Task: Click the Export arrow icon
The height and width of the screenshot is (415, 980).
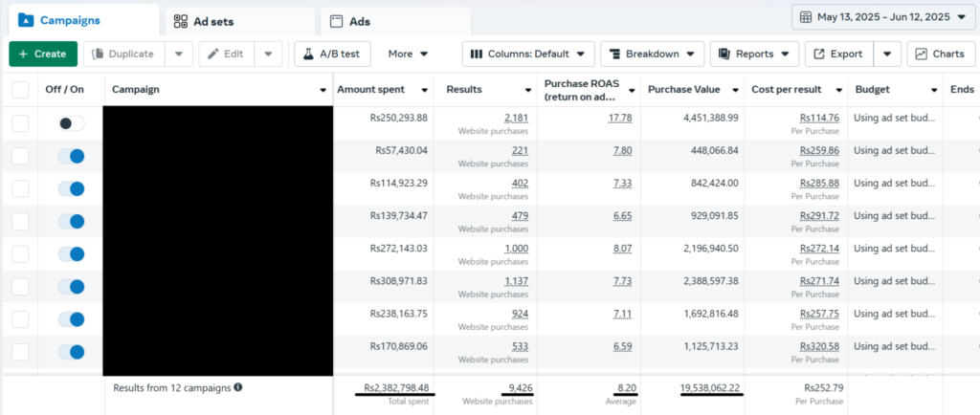Action: [x=819, y=55]
